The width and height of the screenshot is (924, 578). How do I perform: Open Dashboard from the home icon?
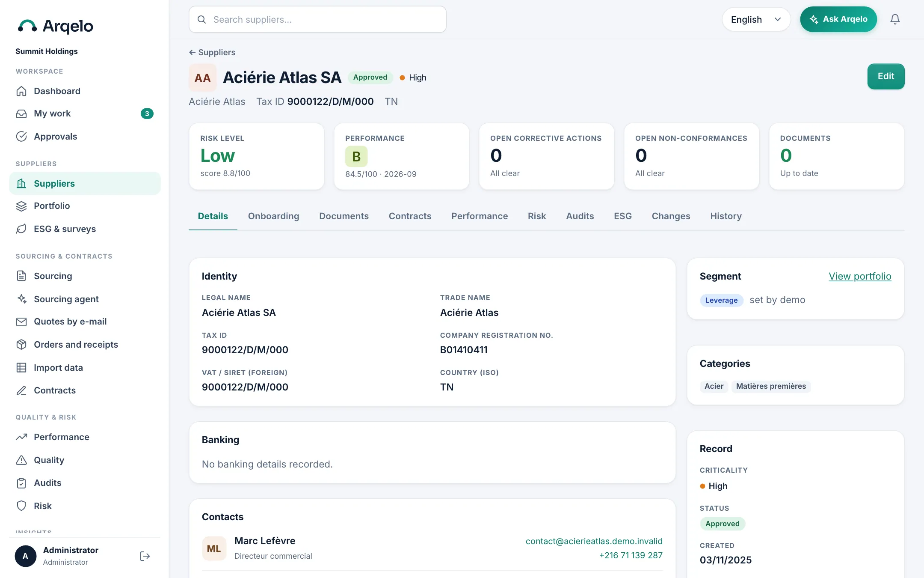21,91
